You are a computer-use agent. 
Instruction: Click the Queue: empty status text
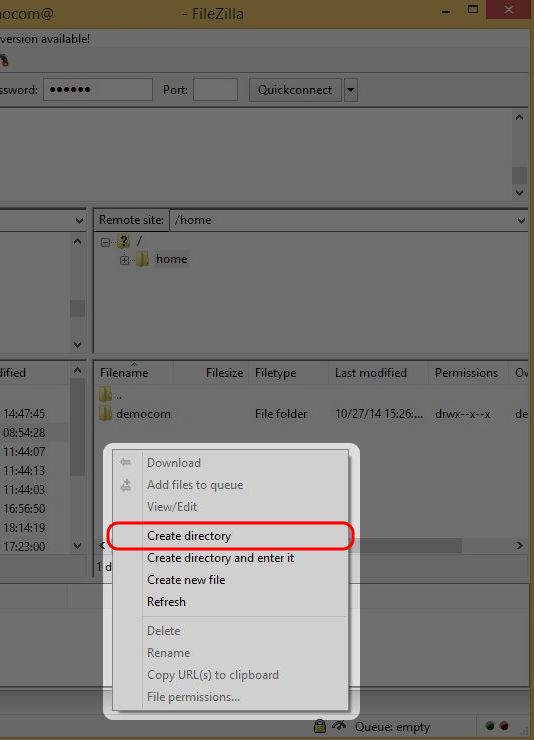pyautogui.click(x=392, y=727)
